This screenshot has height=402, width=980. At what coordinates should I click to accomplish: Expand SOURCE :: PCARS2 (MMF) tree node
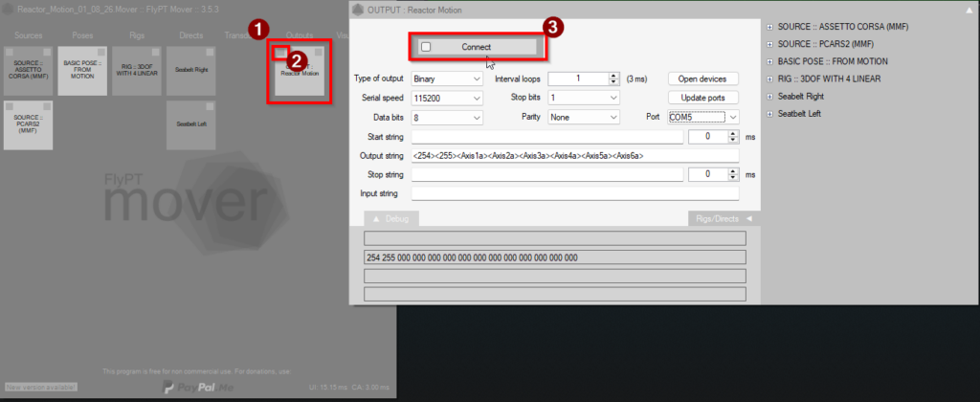770,44
